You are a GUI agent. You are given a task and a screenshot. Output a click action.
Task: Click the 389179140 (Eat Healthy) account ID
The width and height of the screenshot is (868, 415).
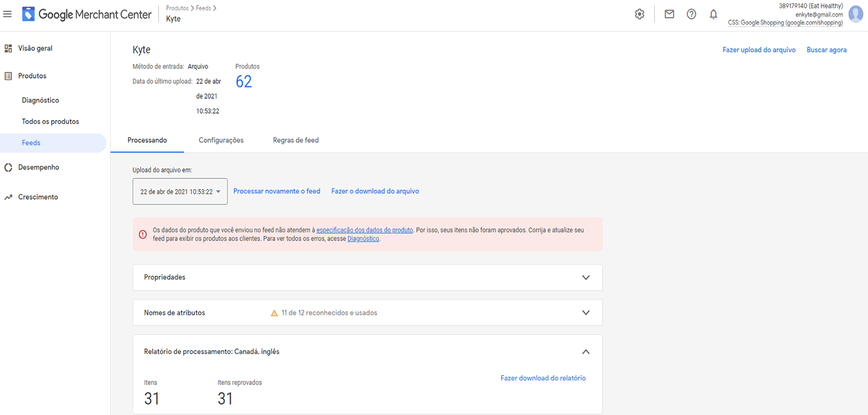pyautogui.click(x=811, y=6)
